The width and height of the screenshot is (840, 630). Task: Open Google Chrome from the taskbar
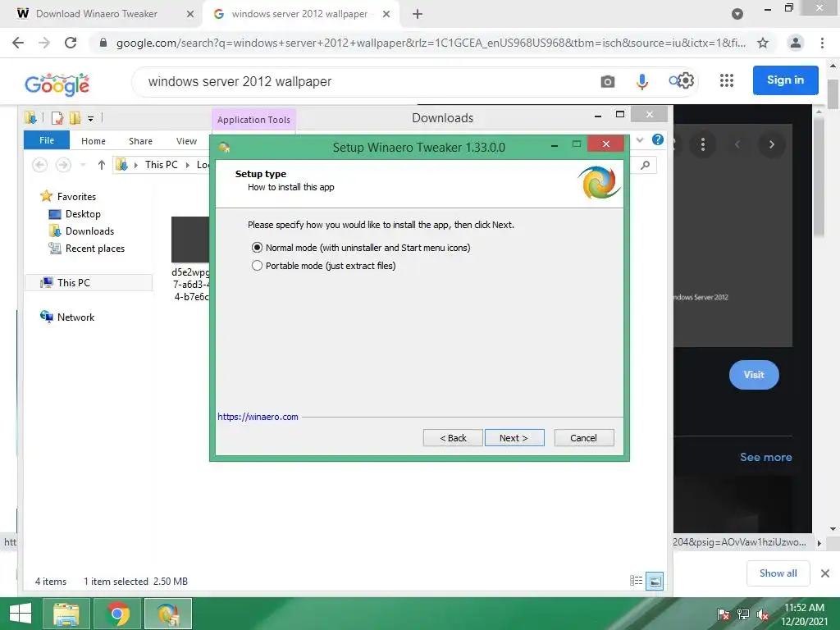[117, 614]
